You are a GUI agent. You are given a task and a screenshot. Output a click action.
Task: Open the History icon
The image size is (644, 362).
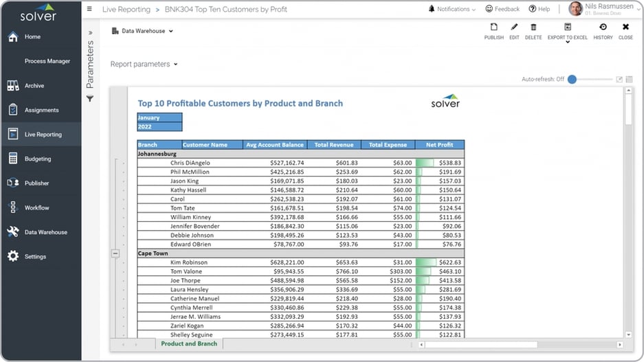[603, 27]
